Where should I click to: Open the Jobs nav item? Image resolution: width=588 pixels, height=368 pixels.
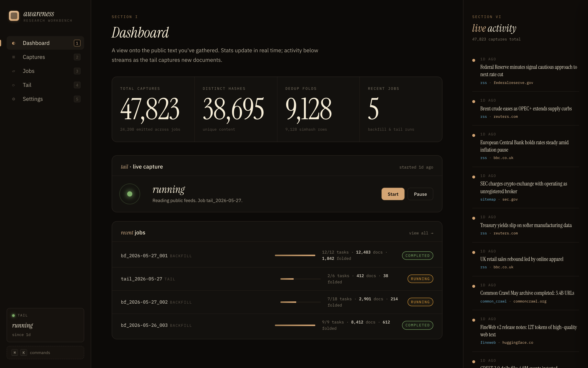45,71
